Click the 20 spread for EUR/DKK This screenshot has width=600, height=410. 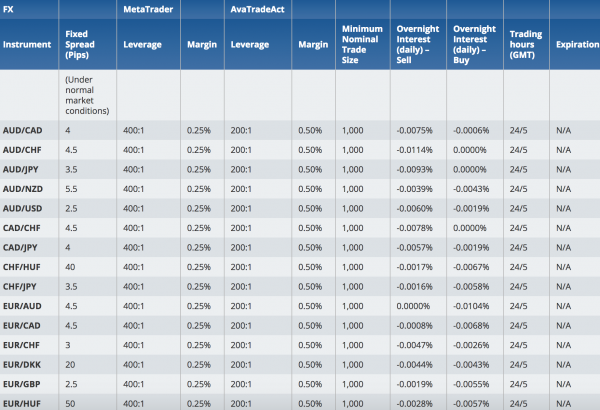pyautogui.click(x=70, y=364)
